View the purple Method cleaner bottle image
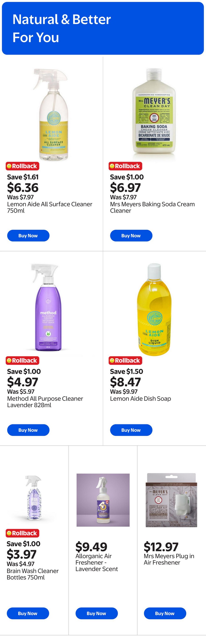This screenshot has height=644, width=206. pos(48,307)
